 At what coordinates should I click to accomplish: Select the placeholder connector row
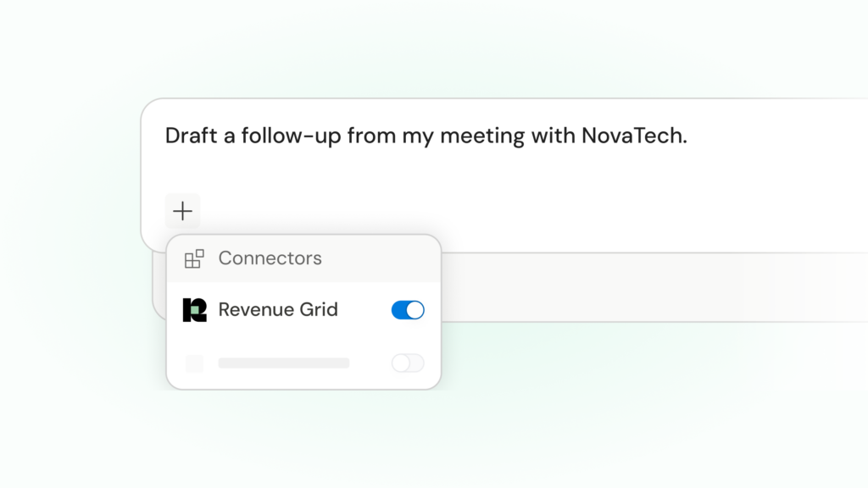(x=303, y=363)
